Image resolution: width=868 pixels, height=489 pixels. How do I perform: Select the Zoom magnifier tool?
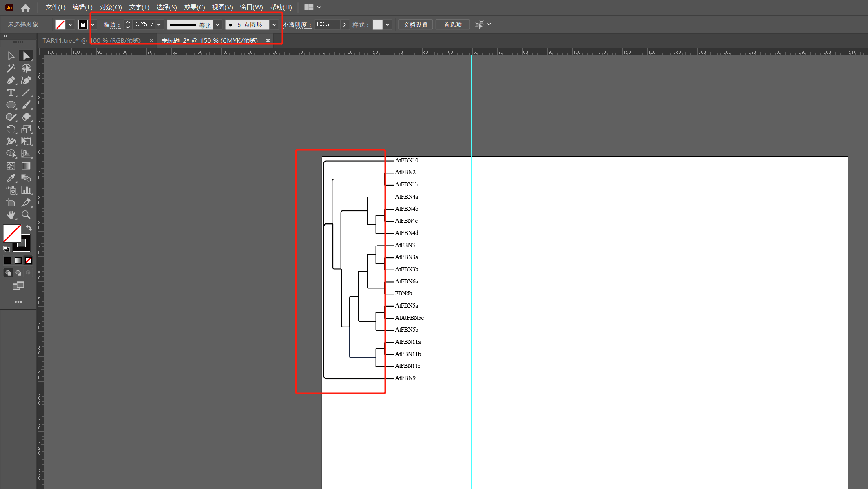click(26, 215)
